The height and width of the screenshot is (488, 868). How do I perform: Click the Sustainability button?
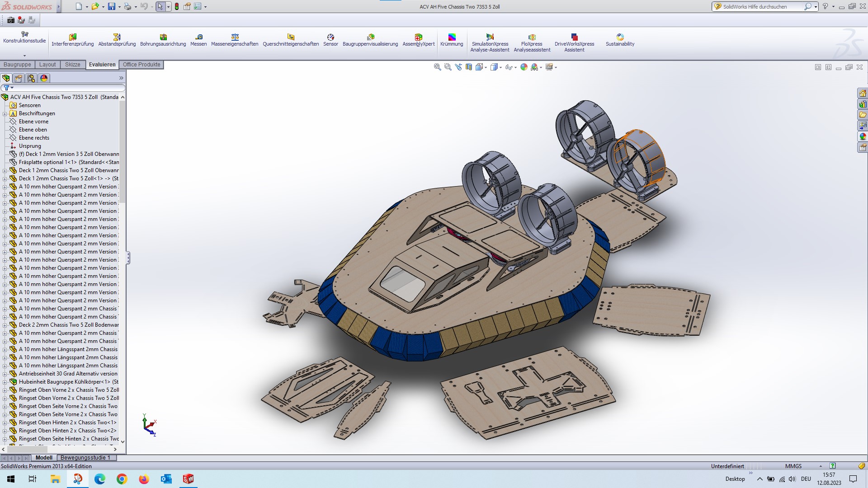(x=620, y=40)
